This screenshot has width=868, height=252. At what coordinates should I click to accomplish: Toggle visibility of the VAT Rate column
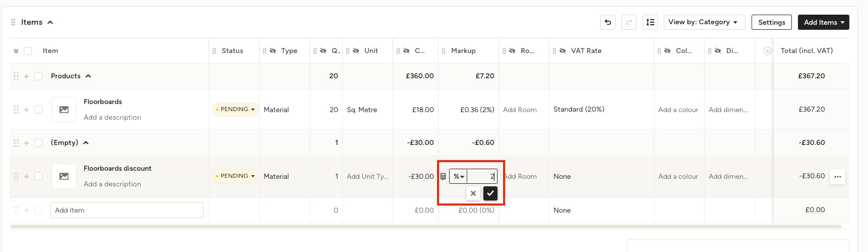563,51
